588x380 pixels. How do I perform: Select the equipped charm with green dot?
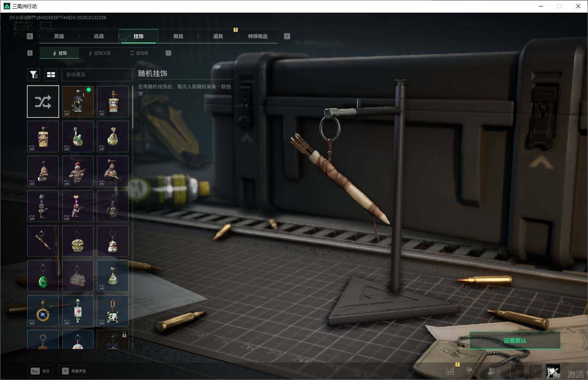pyautogui.click(x=78, y=102)
